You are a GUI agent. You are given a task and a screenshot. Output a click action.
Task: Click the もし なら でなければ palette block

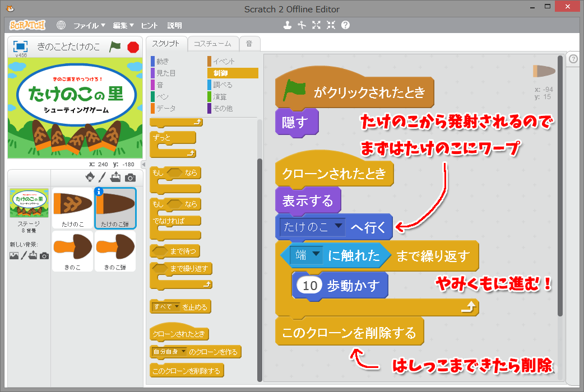click(175, 220)
